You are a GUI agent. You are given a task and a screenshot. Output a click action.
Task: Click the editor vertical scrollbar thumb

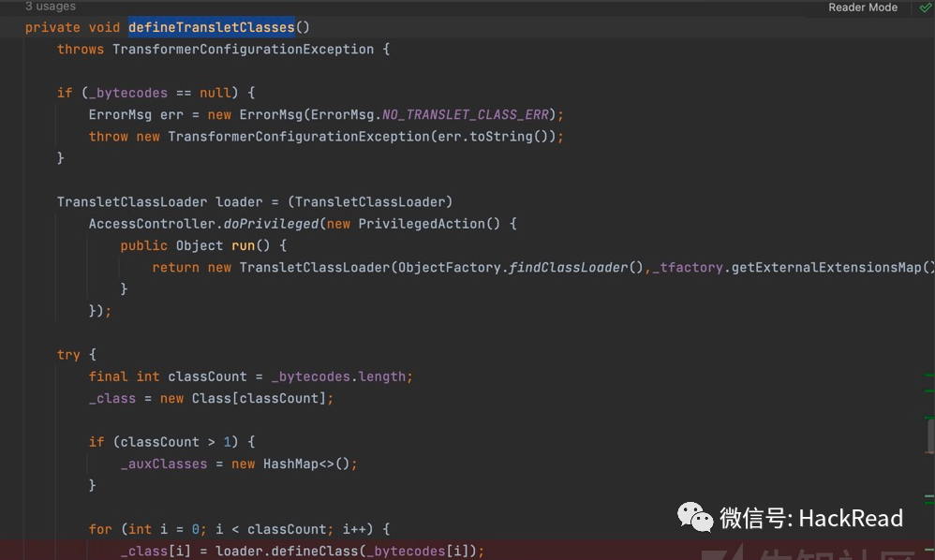930,435
